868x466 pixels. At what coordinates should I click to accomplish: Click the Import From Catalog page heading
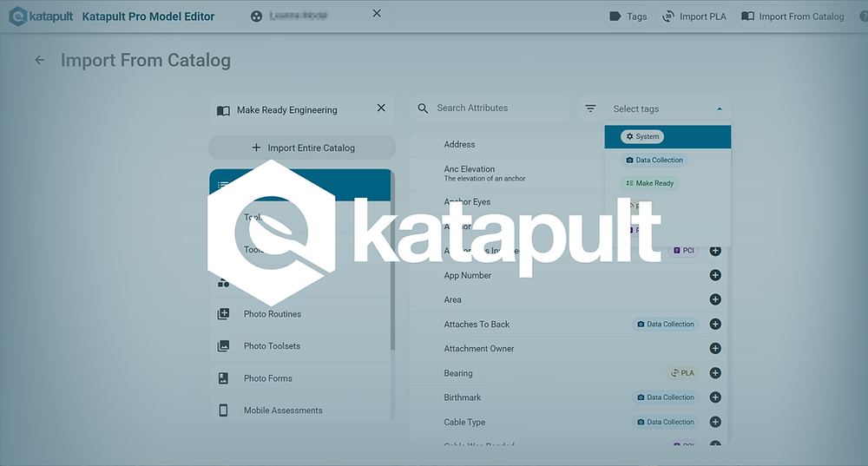click(146, 60)
